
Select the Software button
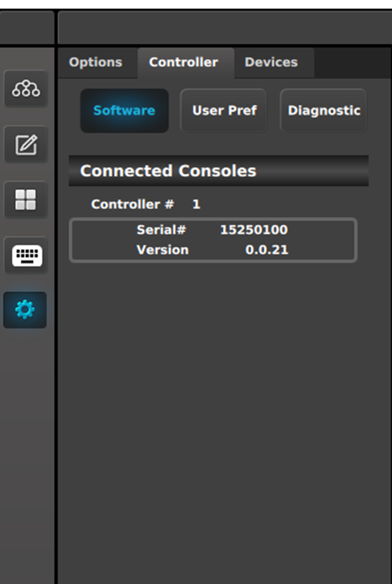pos(124,111)
